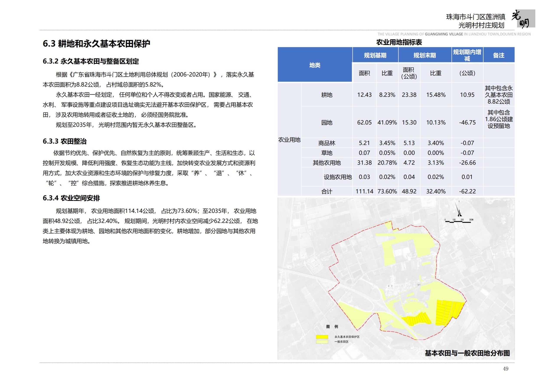Screen dimensions: 555x392
Task: Click the -26.66 value in 其他农用地 row
Action: (x=467, y=163)
